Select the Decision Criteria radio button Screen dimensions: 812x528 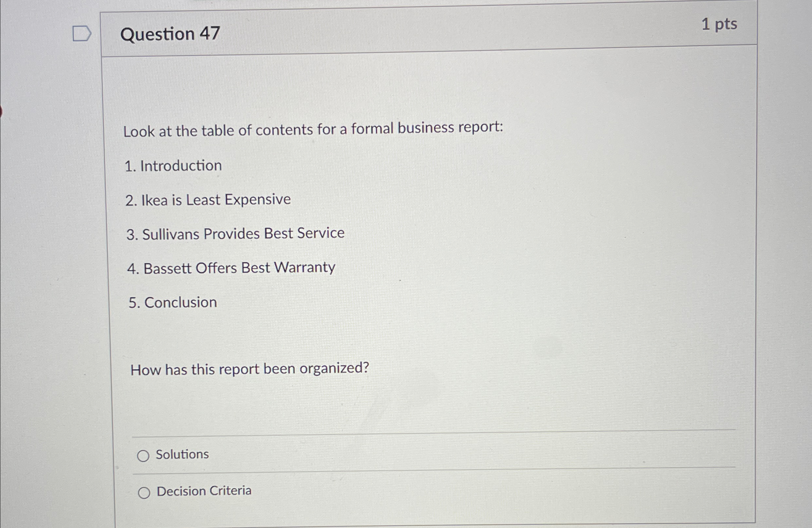(x=144, y=492)
